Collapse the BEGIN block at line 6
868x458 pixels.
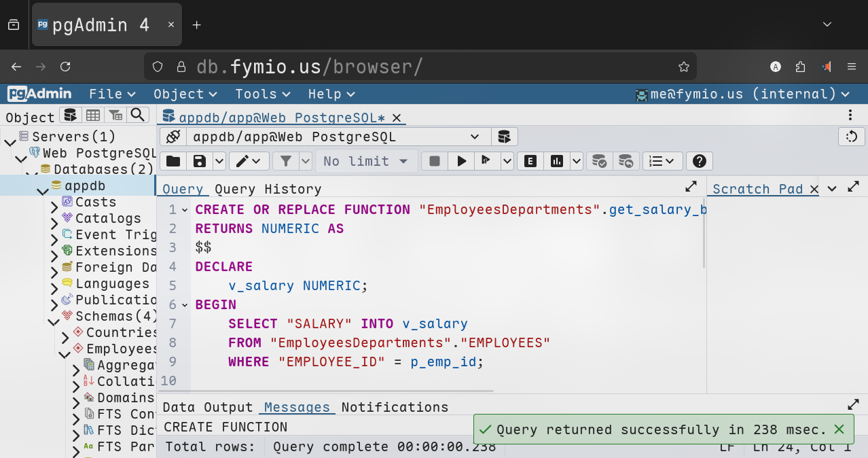coord(185,305)
